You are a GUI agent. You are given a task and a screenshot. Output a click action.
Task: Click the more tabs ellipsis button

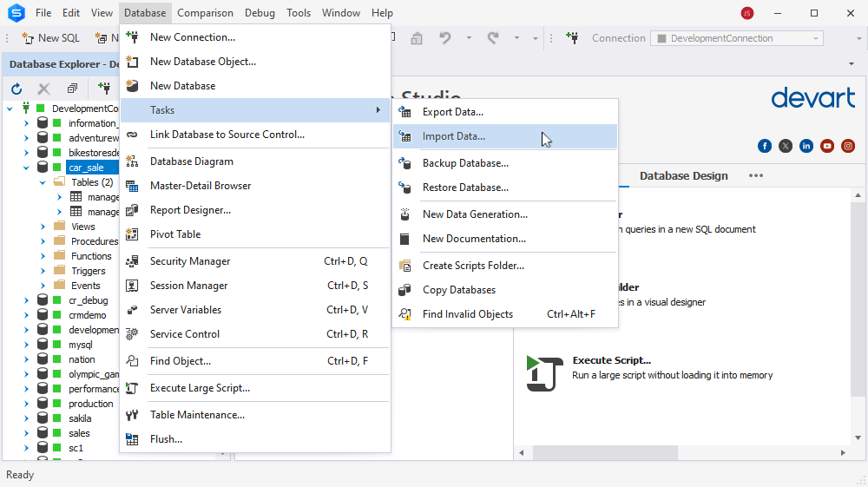pos(756,175)
